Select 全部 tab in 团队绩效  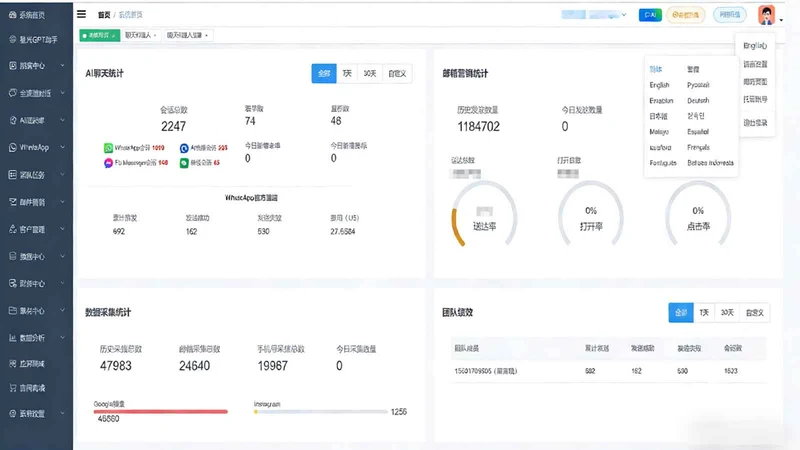(681, 313)
